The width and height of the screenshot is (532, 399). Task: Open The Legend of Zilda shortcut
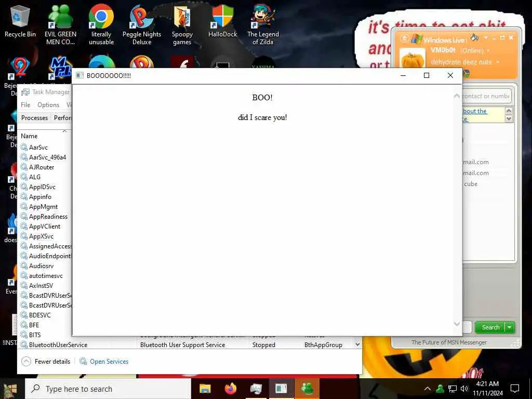[x=263, y=25]
